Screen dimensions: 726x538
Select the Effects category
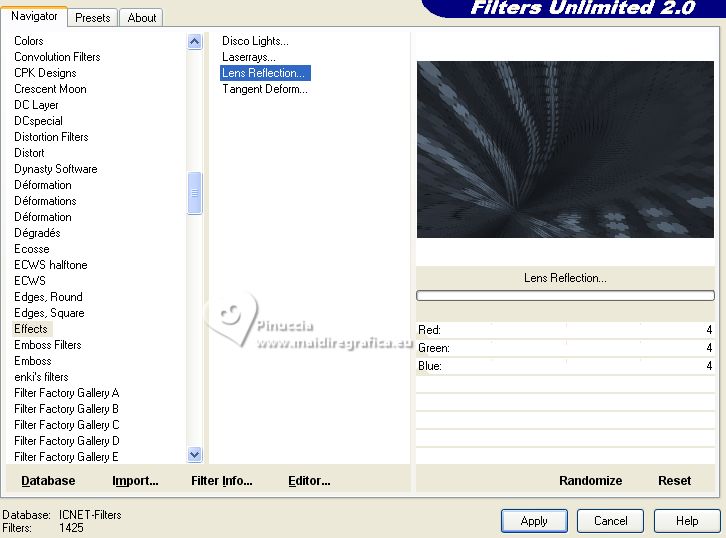31,329
